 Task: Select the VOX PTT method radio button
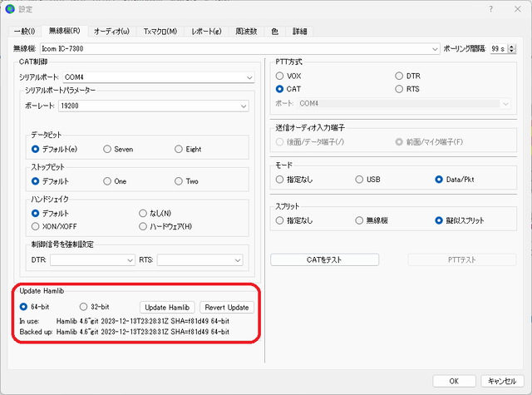point(279,76)
